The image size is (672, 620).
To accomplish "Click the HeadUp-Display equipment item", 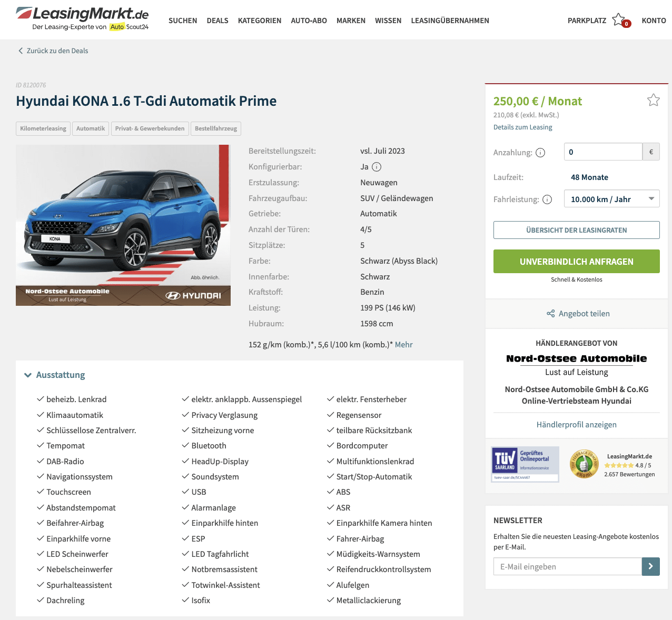I will pyautogui.click(x=220, y=462).
